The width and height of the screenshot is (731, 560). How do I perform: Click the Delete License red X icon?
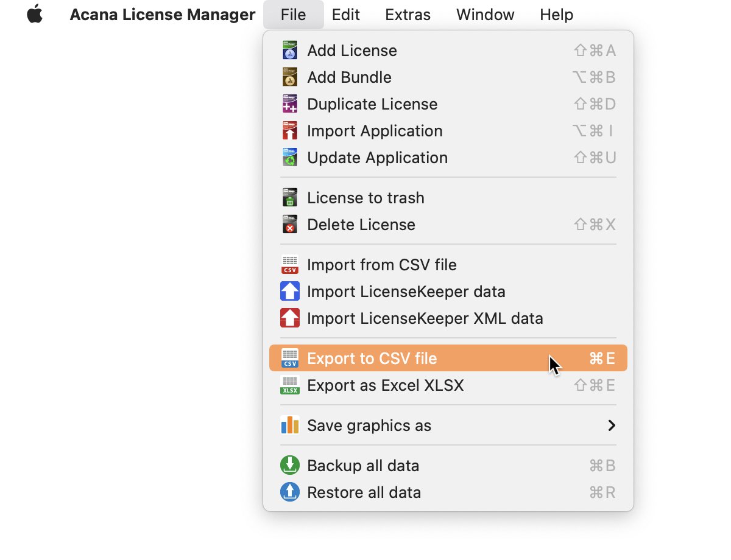click(290, 225)
